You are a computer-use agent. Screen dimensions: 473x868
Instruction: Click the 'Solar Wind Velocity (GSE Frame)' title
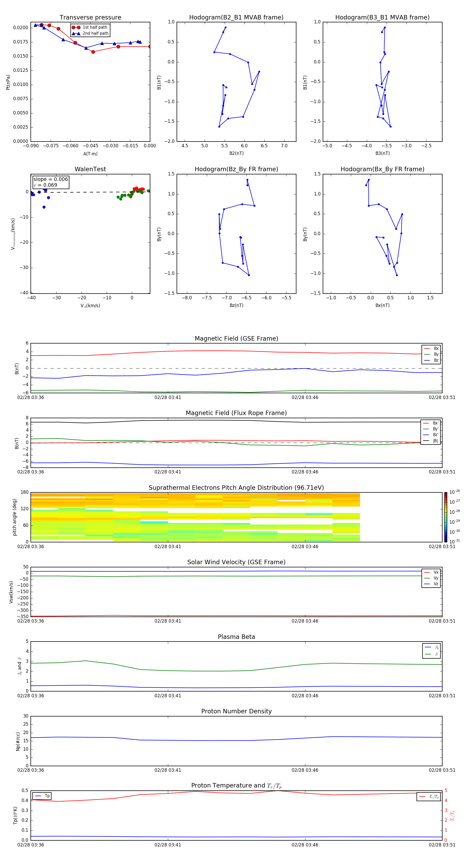pos(236,562)
